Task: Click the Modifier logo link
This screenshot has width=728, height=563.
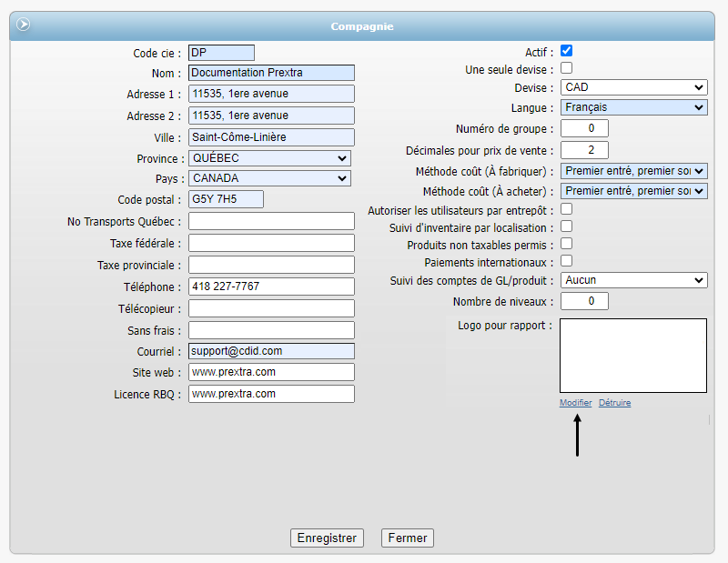Action: click(x=576, y=403)
